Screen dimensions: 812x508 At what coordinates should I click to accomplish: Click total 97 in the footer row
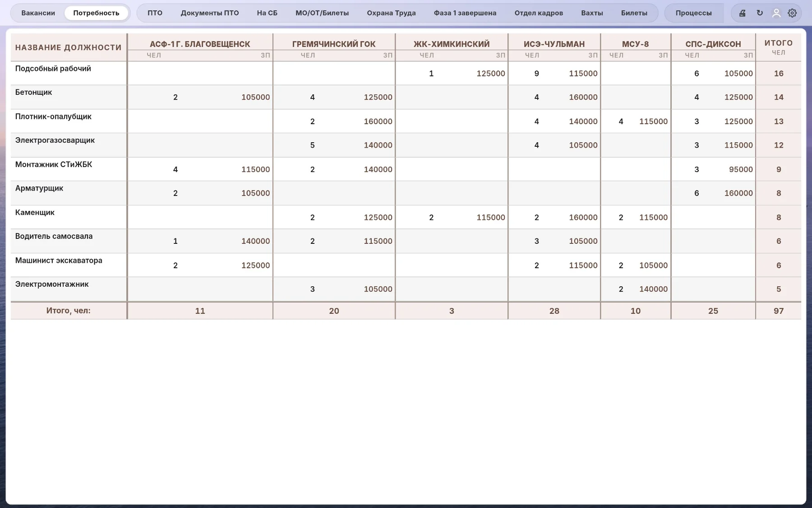(779, 311)
